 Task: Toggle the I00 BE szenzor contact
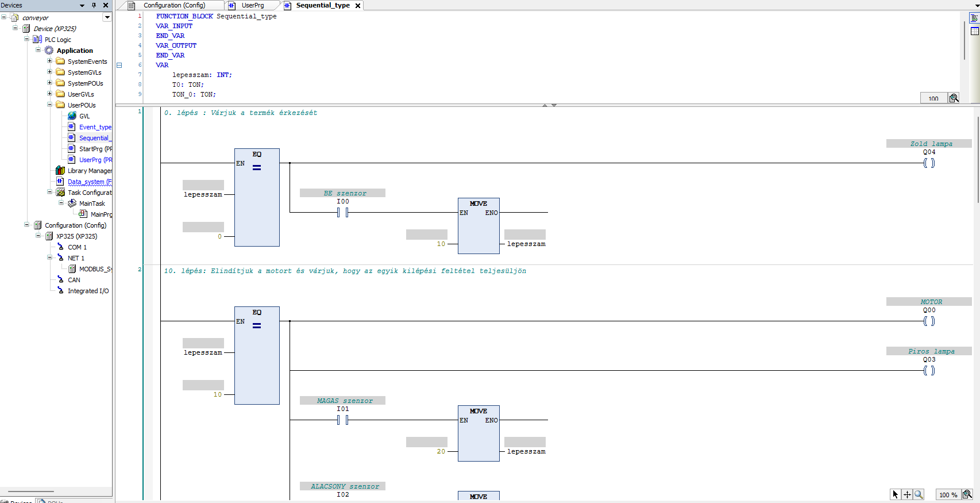point(342,213)
